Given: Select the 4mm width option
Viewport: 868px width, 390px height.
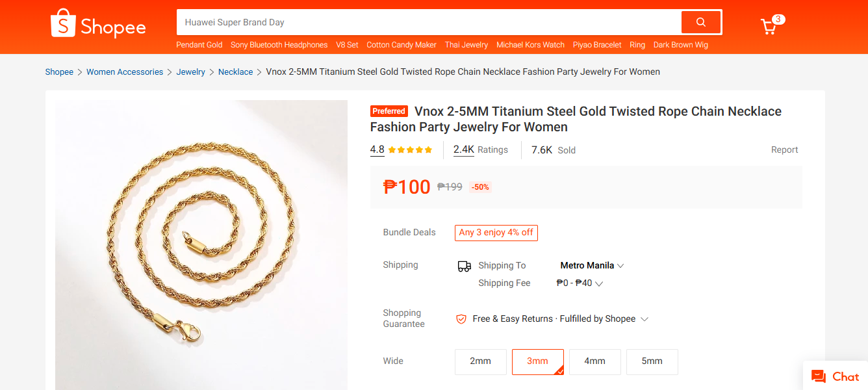Looking at the screenshot, I should pos(594,361).
